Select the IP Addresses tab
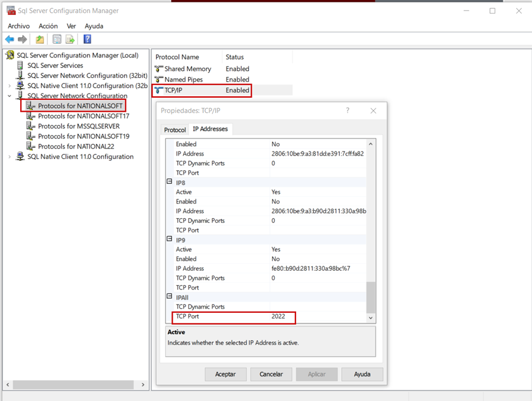The width and height of the screenshot is (532, 401). [x=210, y=129]
